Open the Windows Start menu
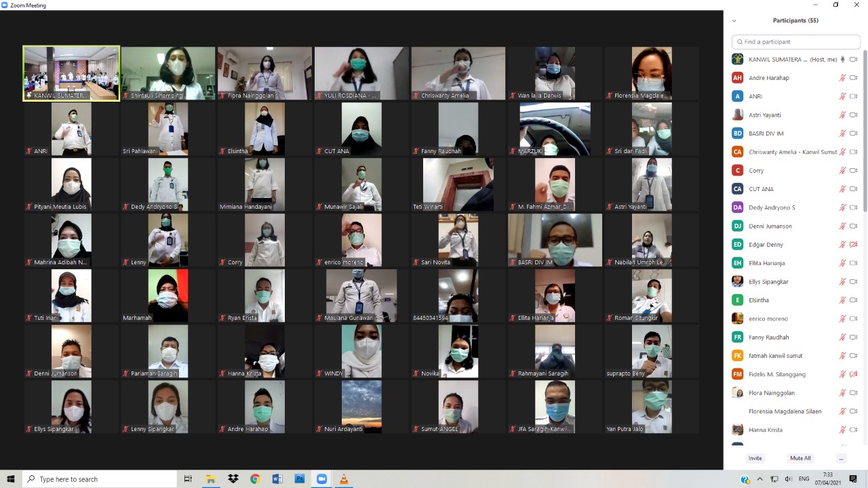Image resolution: width=868 pixels, height=488 pixels. pyautogui.click(x=11, y=479)
